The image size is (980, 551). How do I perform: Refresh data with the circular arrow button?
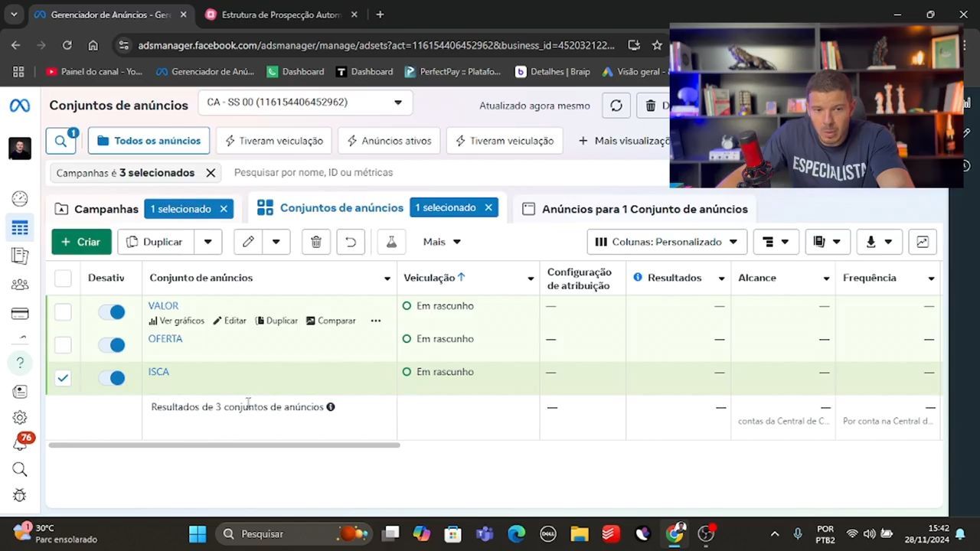tap(616, 106)
